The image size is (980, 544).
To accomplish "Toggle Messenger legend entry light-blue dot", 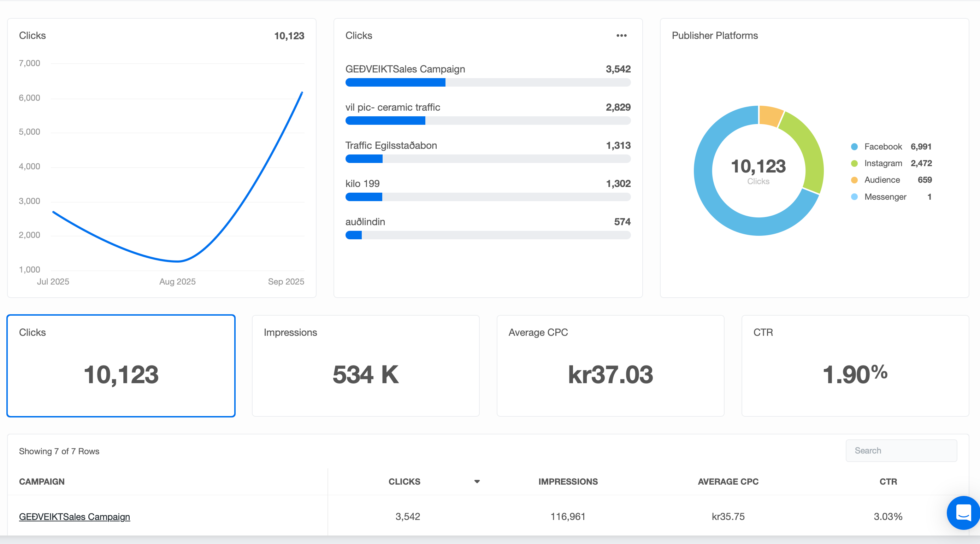I will pyautogui.click(x=854, y=197).
